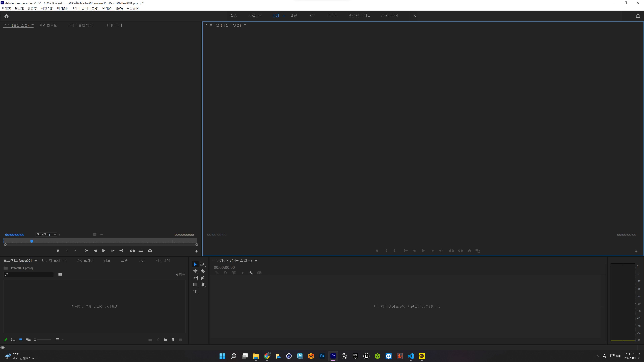644x362 pixels.
Task: Click the New Item icon in Project panel
Action: pos(173,340)
